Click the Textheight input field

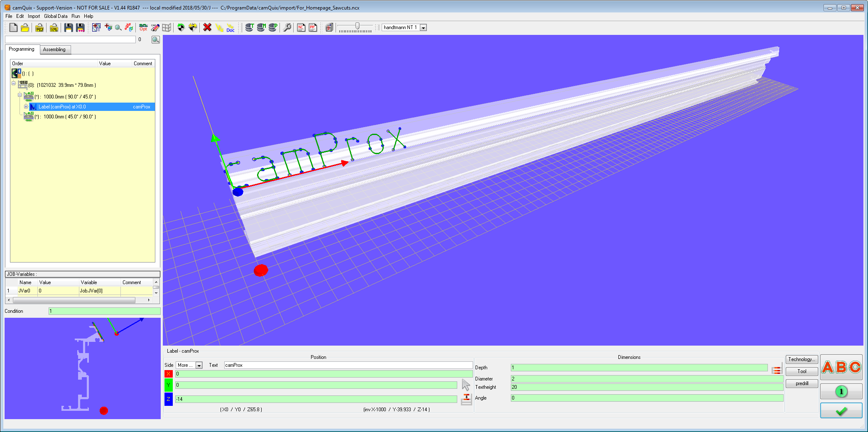coord(647,387)
